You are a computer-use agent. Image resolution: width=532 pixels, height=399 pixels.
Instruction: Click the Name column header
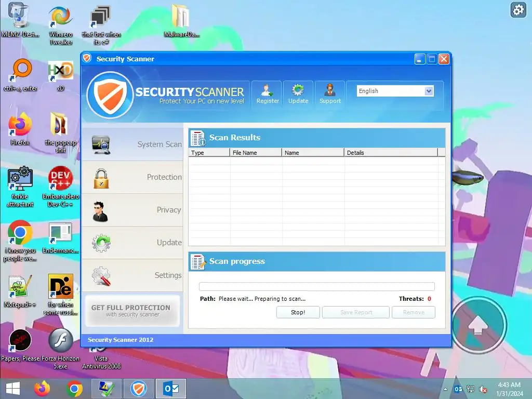(313, 153)
